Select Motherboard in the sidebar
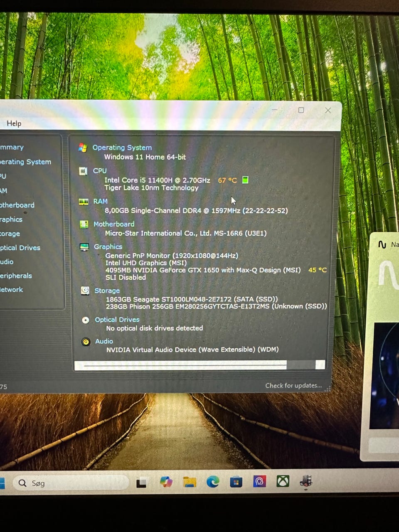Image resolution: width=399 pixels, height=532 pixels. pos(17,205)
